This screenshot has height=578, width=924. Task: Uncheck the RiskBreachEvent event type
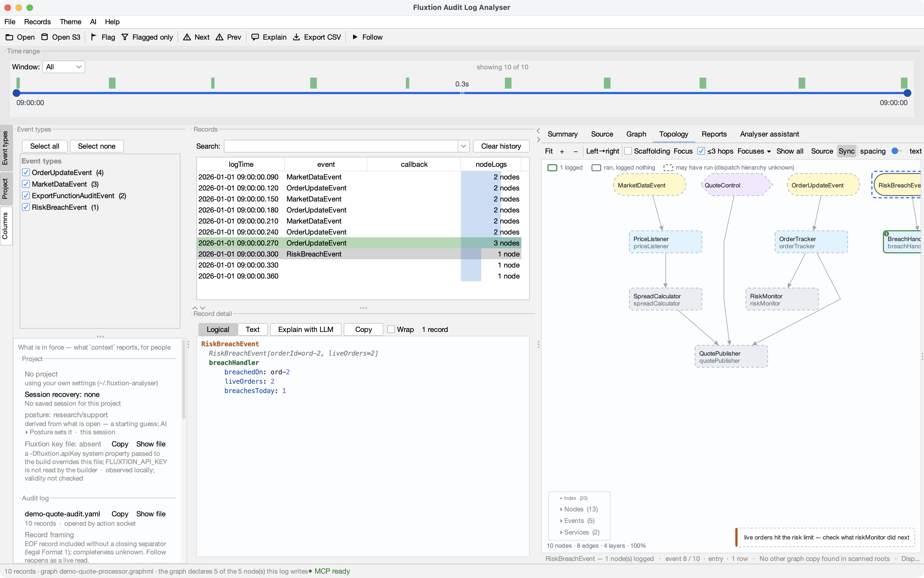tap(26, 207)
